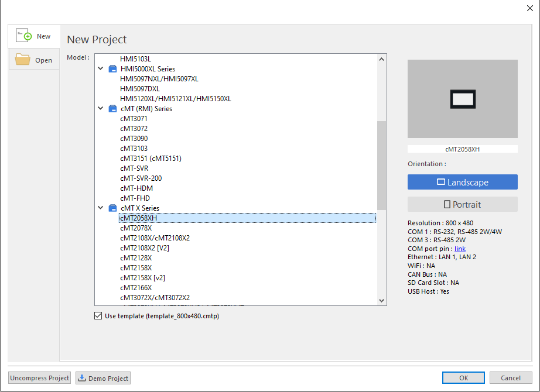Click the HMI5000XL Series blue folder icon

(x=112, y=69)
